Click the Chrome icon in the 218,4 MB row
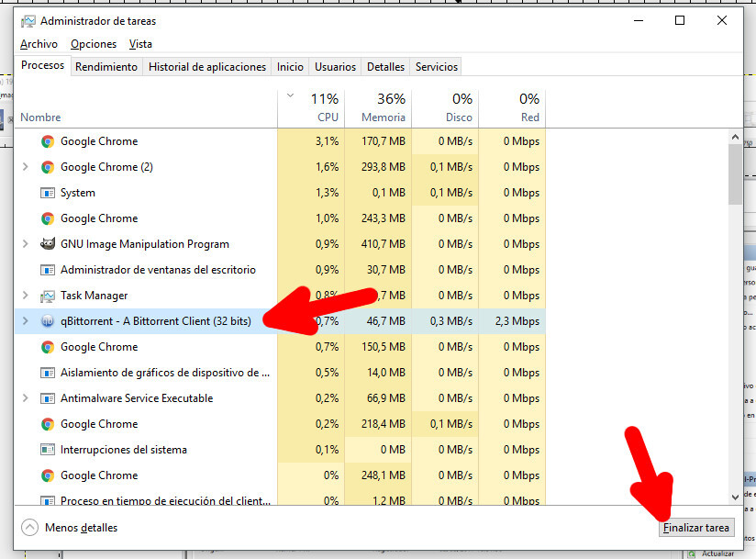 pos(48,424)
